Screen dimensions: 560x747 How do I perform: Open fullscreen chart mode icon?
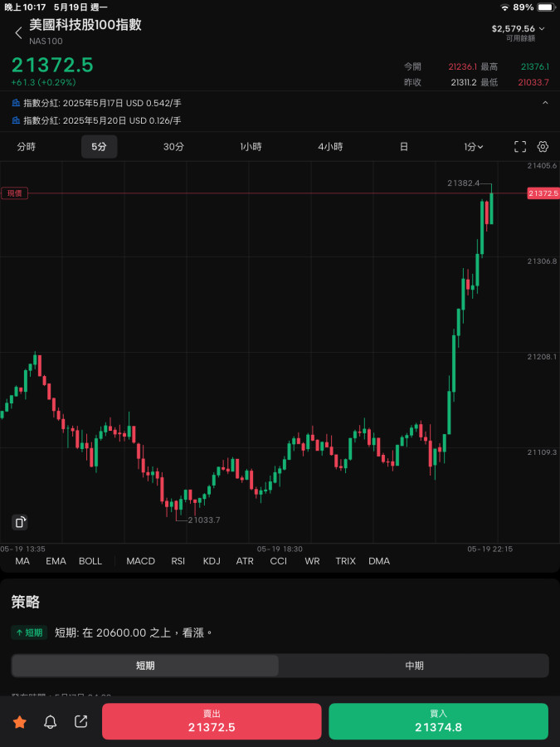point(520,147)
